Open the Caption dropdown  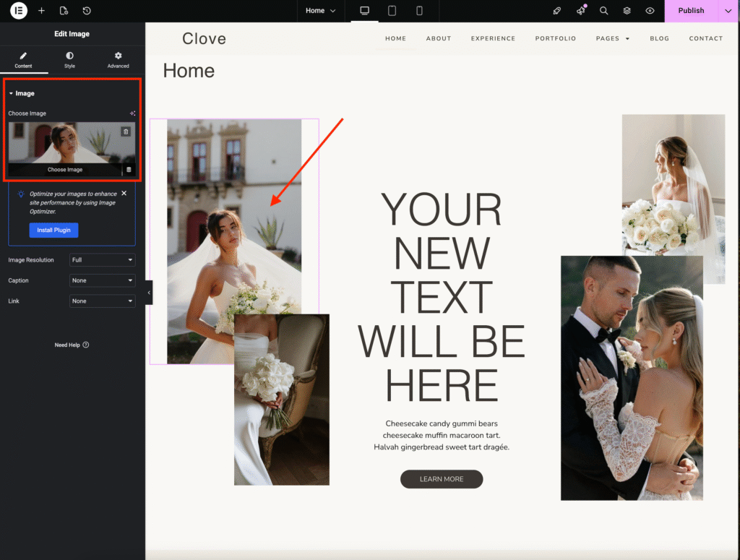tap(102, 280)
